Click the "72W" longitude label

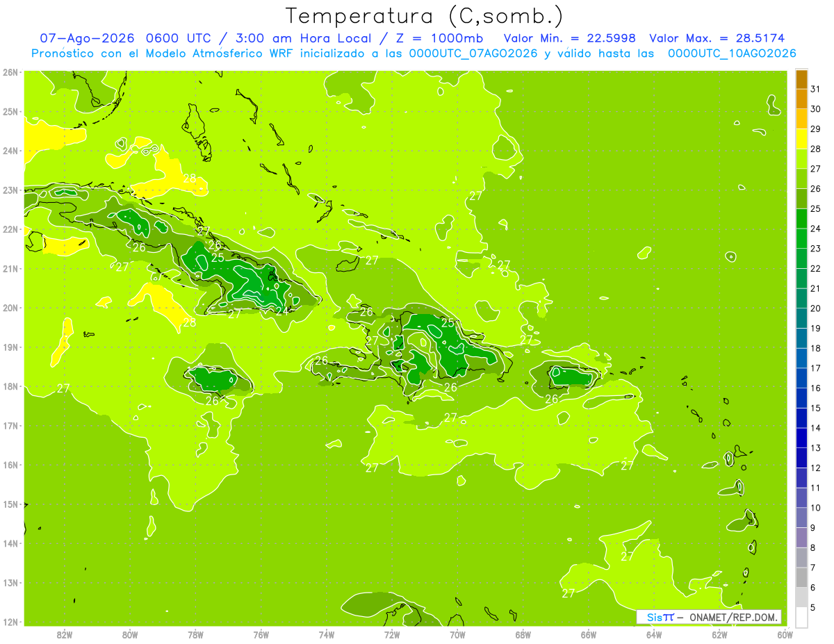coord(392,635)
